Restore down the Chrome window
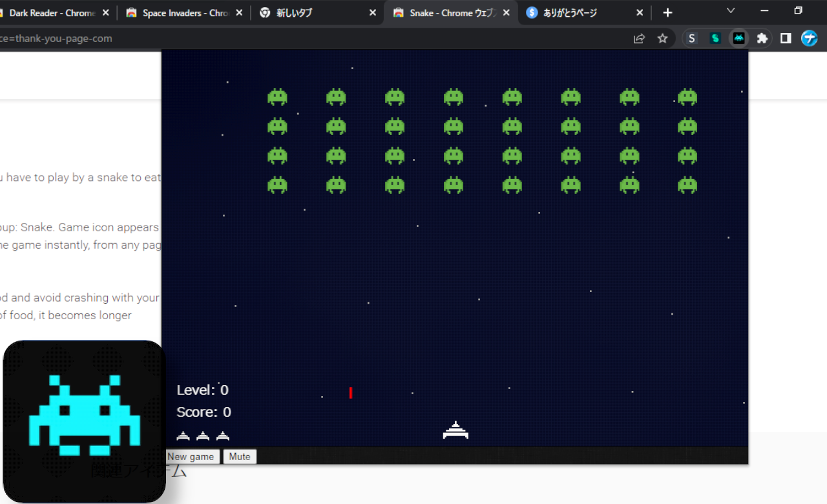Image resolution: width=827 pixels, height=504 pixels. pos(799,10)
